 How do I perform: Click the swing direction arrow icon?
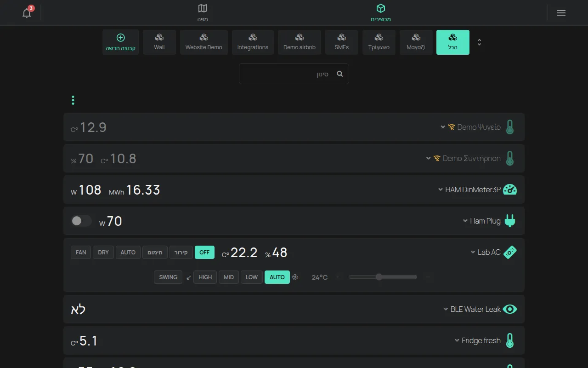188,277
